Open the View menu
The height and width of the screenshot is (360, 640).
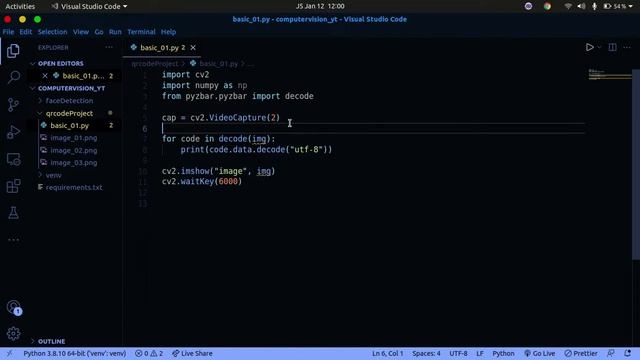tap(81, 32)
